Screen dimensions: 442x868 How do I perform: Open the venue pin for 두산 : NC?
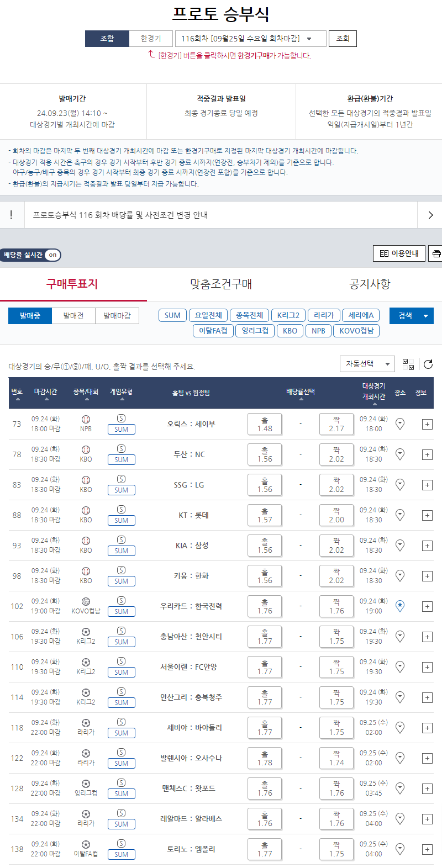pyautogui.click(x=400, y=454)
